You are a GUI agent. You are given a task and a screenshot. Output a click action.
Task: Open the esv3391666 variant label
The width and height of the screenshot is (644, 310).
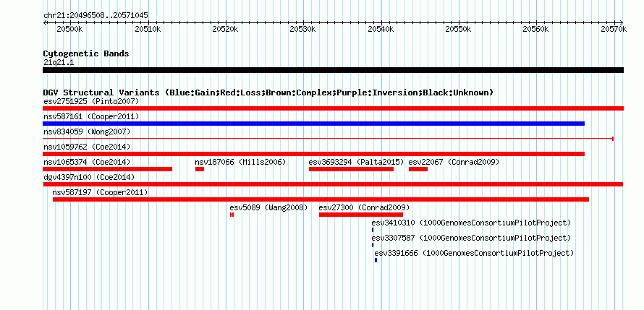click(x=474, y=253)
